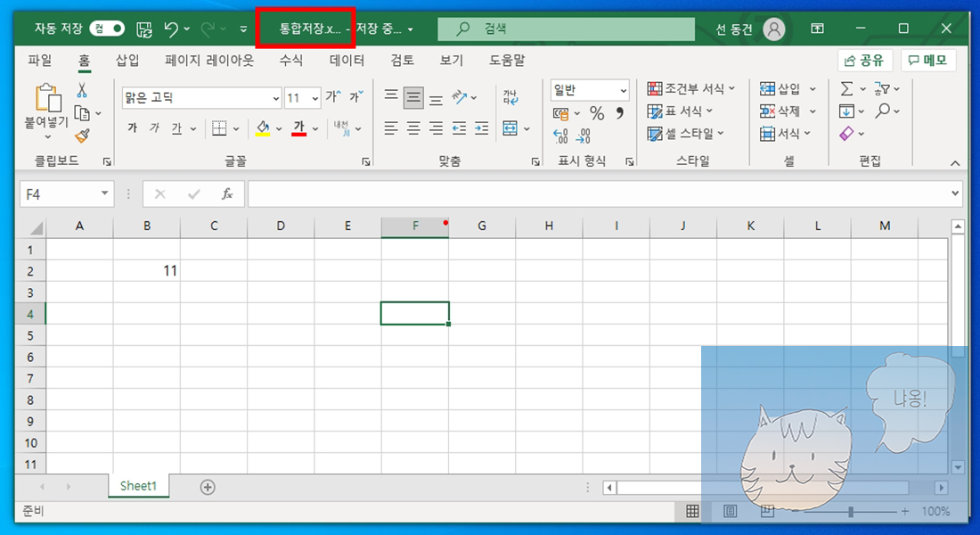Click the Save icon in title bar
Screen dimensions: 980x535
click(x=144, y=29)
